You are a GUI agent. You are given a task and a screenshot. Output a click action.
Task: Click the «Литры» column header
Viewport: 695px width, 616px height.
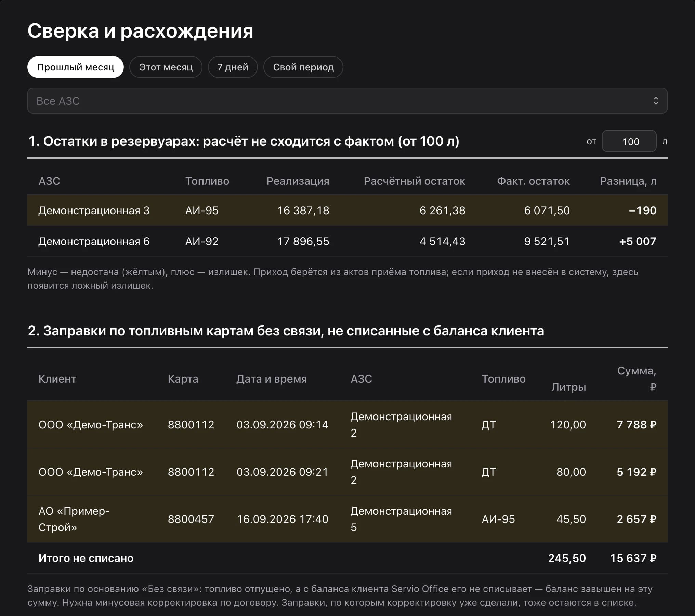568,387
